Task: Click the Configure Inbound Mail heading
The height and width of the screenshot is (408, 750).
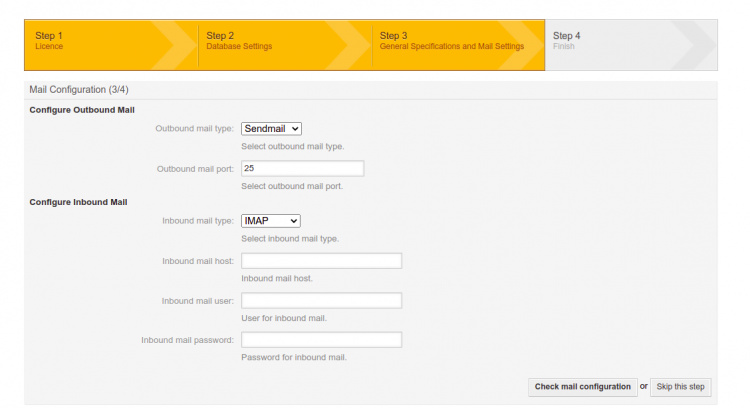Action: [x=78, y=202]
